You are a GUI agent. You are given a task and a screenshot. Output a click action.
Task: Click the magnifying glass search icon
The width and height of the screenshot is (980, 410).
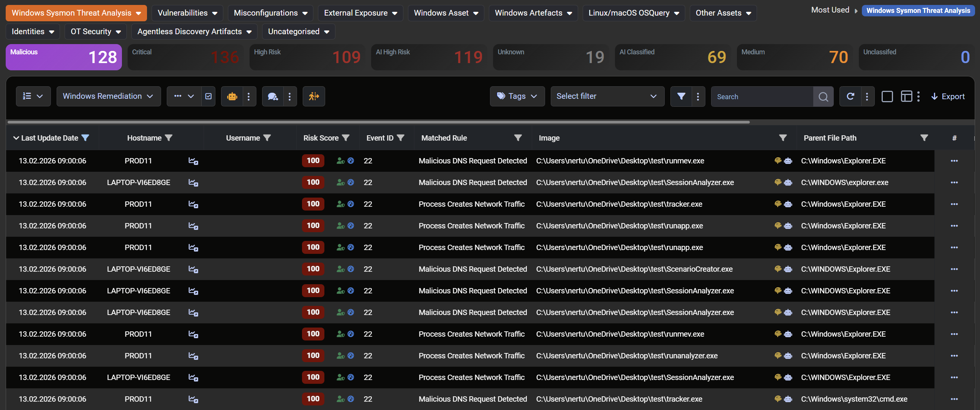pyautogui.click(x=823, y=97)
